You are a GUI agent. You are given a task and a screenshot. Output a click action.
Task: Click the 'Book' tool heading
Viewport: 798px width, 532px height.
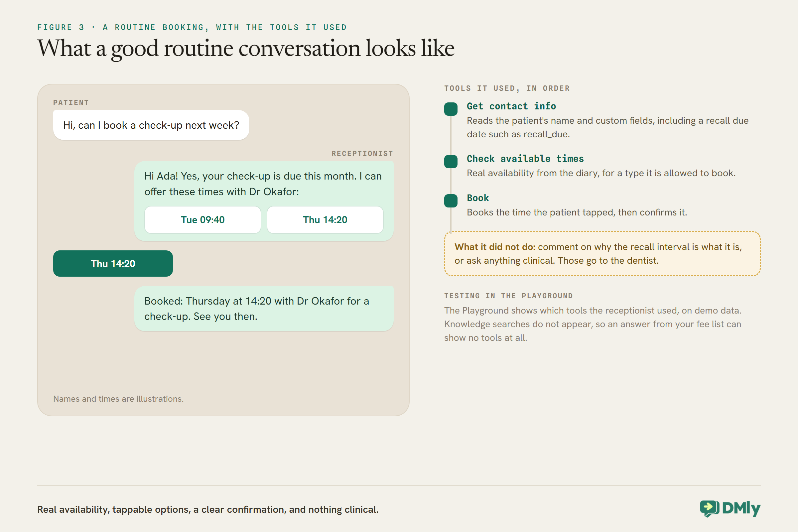pyautogui.click(x=478, y=198)
